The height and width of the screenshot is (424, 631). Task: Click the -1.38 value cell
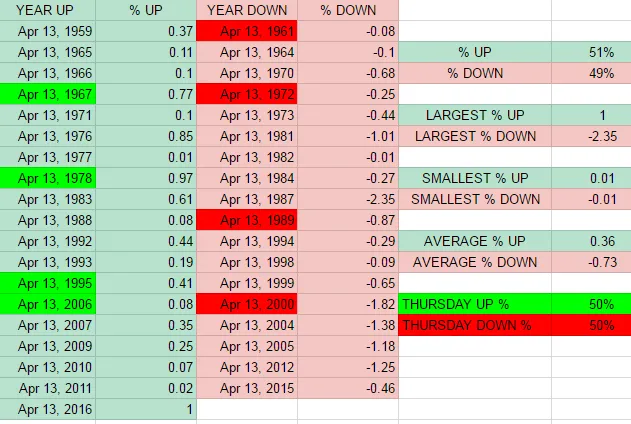[348, 325]
